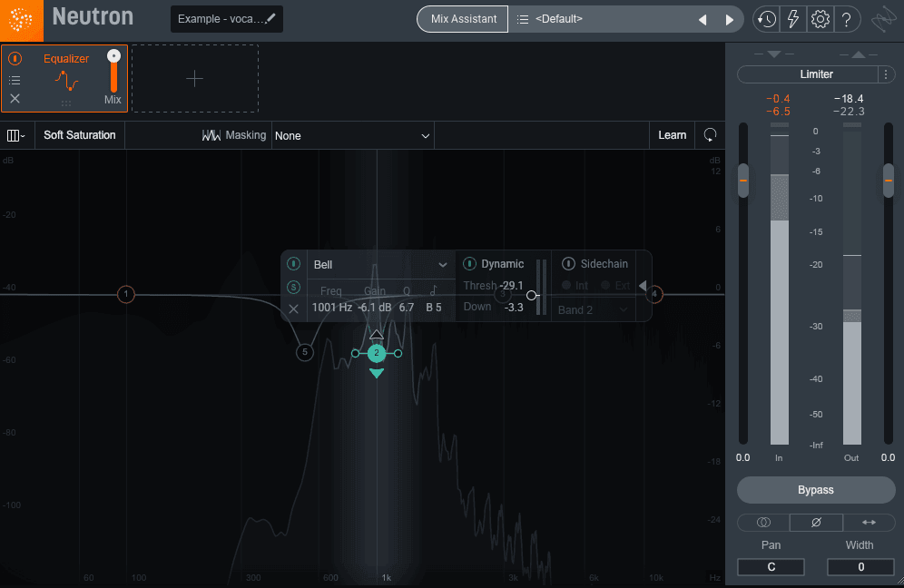
Task: Remove the Equalizer module with X icon
Action: click(15, 99)
